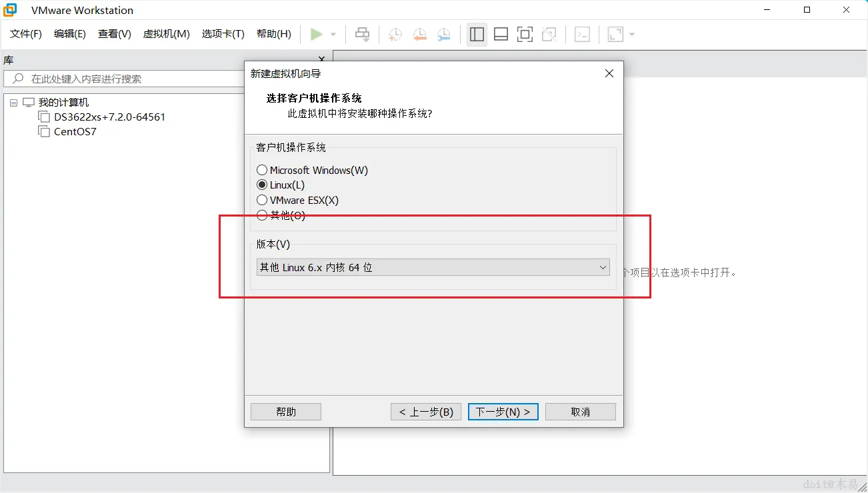
Task: Click the search magnifier icon in library
Action: 18,79
